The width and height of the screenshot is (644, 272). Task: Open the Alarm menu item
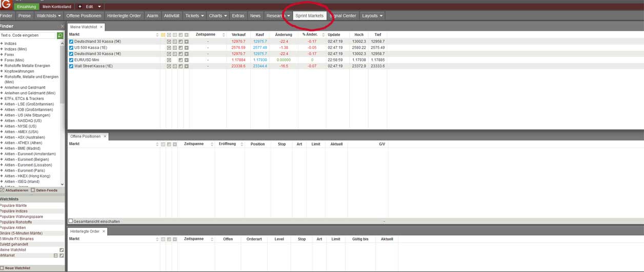(x=152, y=16)
